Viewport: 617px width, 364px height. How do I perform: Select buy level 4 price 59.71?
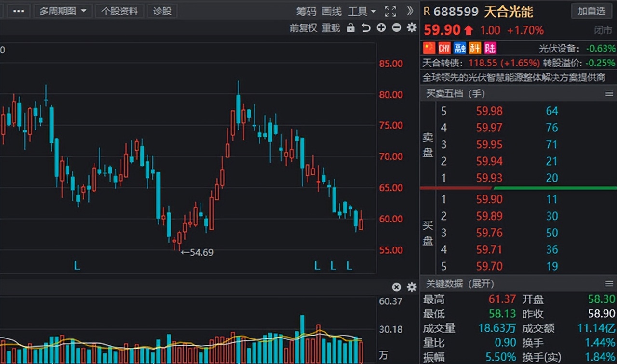point(489,249)
